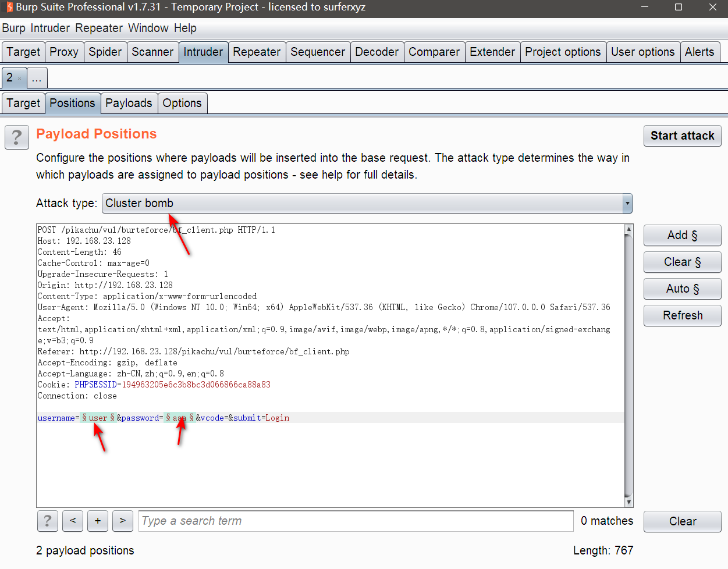The height and width of the screenshot is (569, 728).
Task: Click the Clear § button
Action: [682, 262]
